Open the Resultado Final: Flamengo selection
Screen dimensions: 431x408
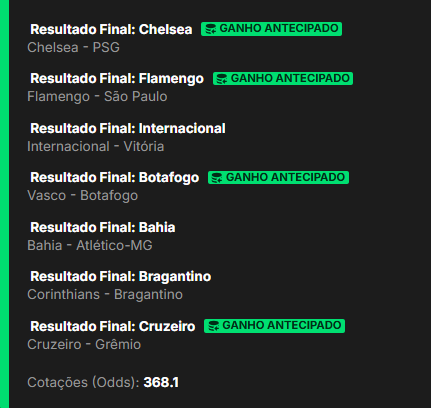click(x=117, y=79)
